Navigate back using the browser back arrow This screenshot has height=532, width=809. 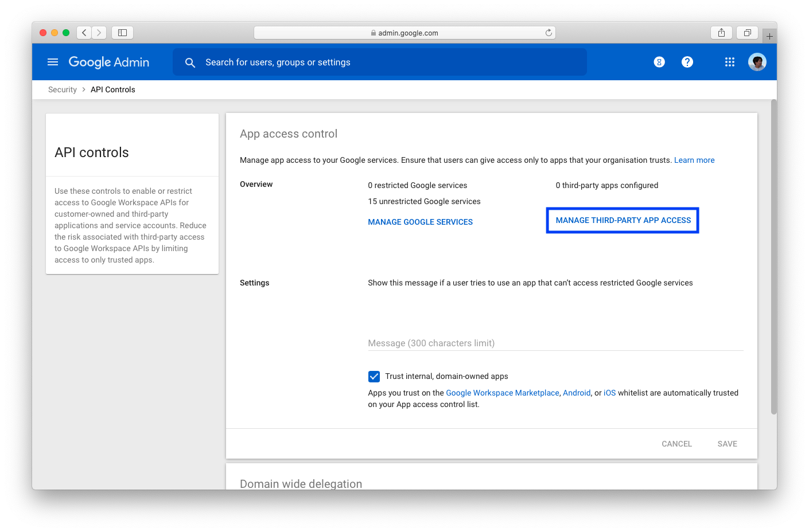point(84,33)
